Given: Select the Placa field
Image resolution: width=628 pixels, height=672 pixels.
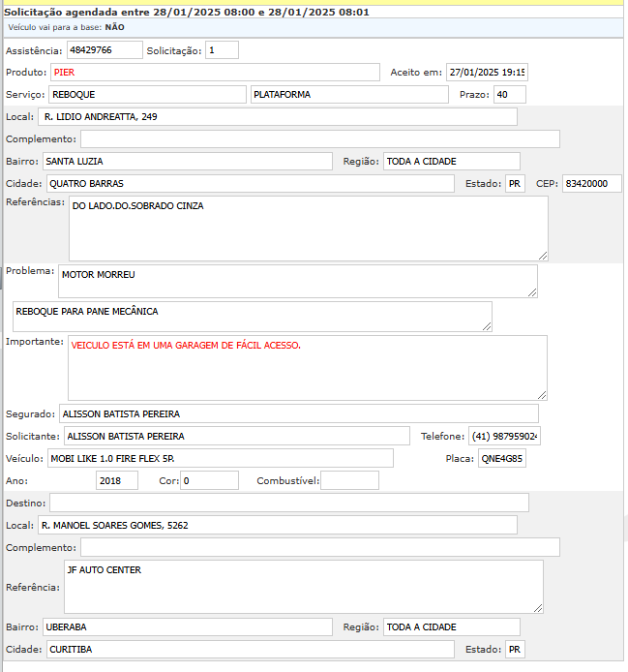Looking at the screenshot, I should pyautogui.click(x=502, y=458).
